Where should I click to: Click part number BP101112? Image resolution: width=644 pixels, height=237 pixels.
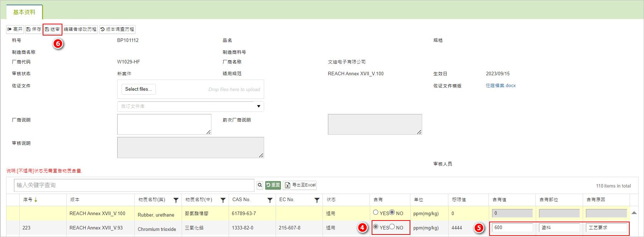(x=128, y=41)
